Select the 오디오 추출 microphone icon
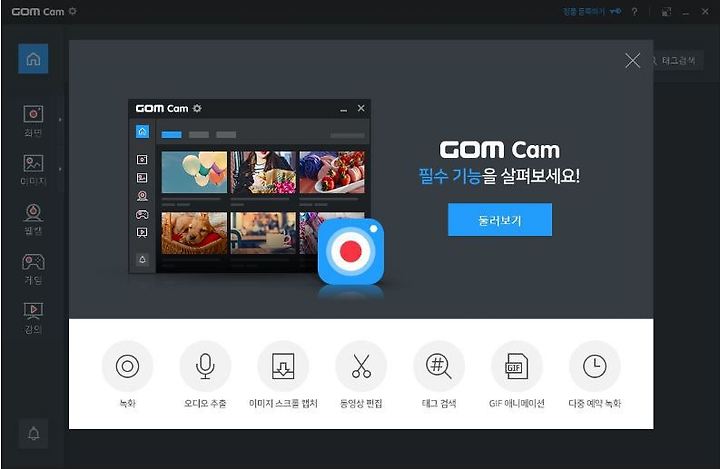720x469 pixels. [205, 366]
